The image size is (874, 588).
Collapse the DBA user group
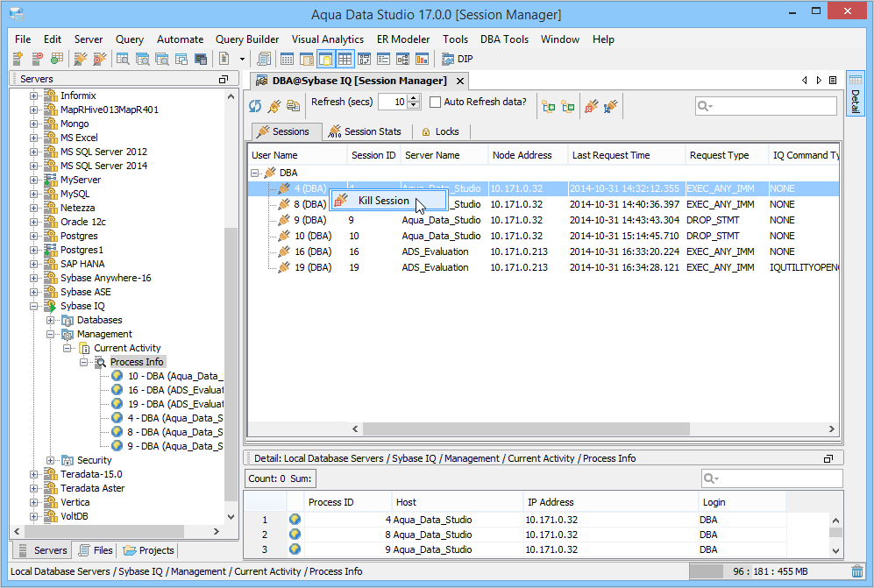pos(255,173)
